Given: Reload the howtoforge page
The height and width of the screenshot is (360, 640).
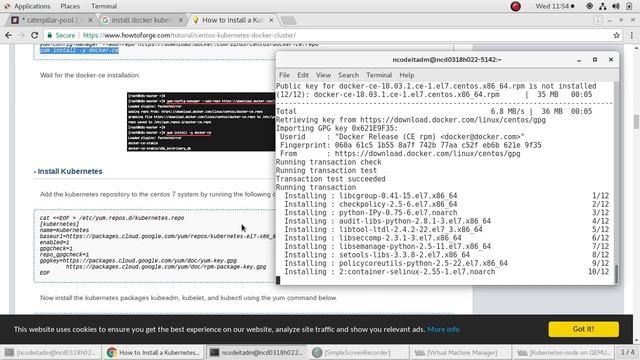Looking at the screenshot, I should (x=35, y=36).
